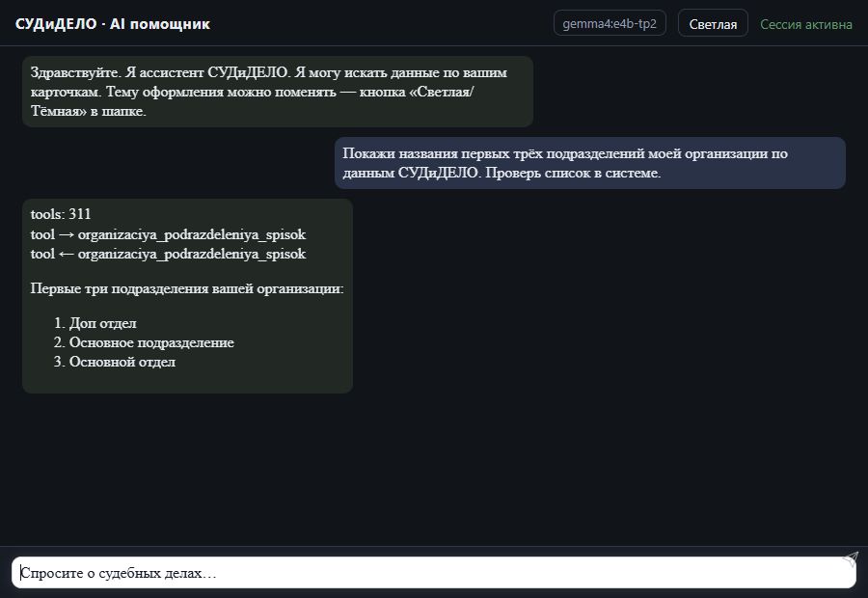Click the Проверь список в системе sentence
This screenshot has height=598, width=868.
(x=573, y=173)
